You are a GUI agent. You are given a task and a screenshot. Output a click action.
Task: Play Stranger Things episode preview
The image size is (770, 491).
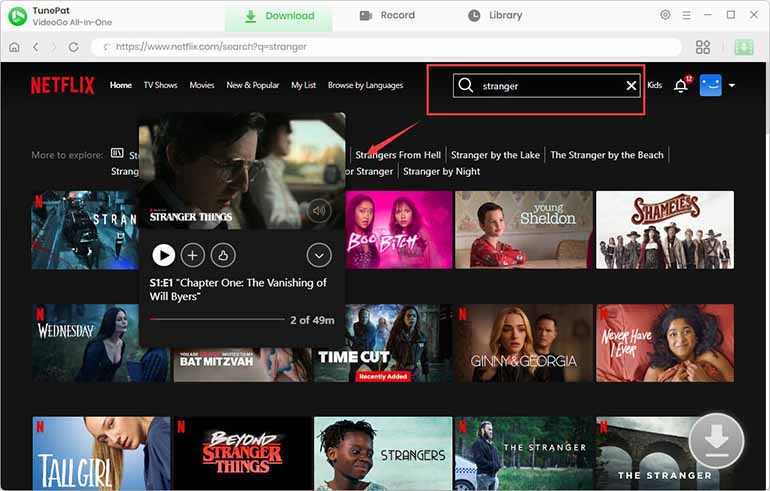[163, 255]
